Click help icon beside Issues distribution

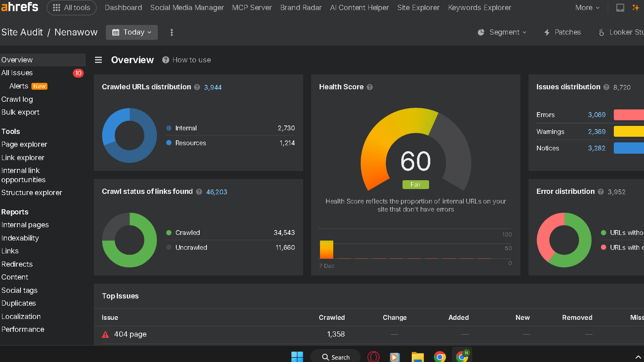pos(606,87)
